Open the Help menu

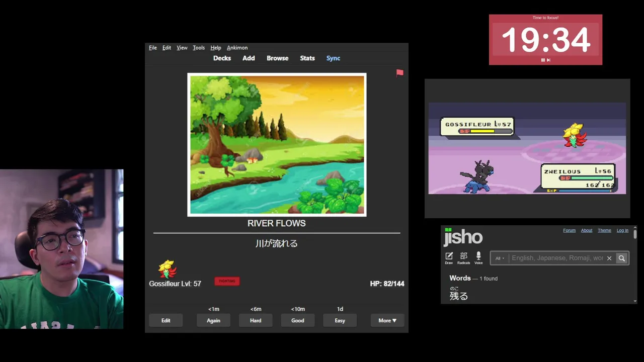(216, 48)
